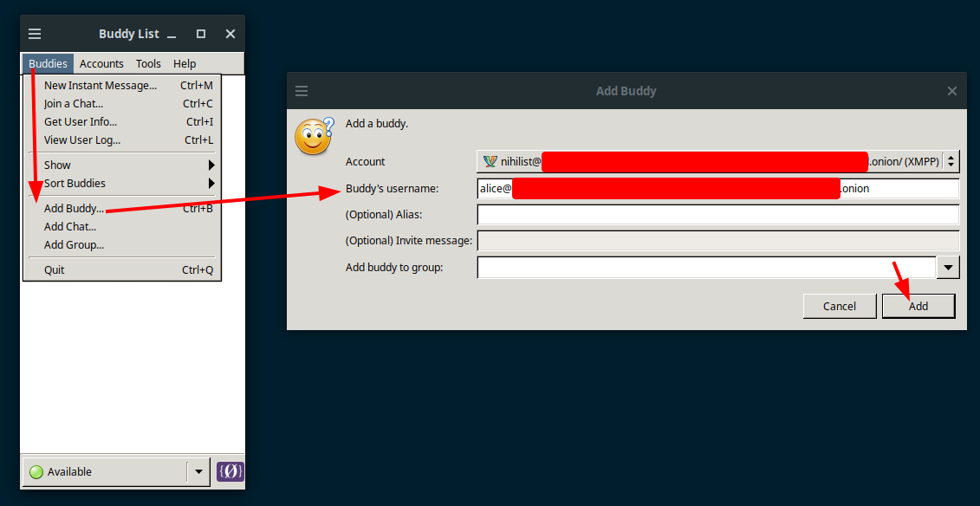
Task: Click the (Optional) Alias label
Action: click(x=384, y=215)
